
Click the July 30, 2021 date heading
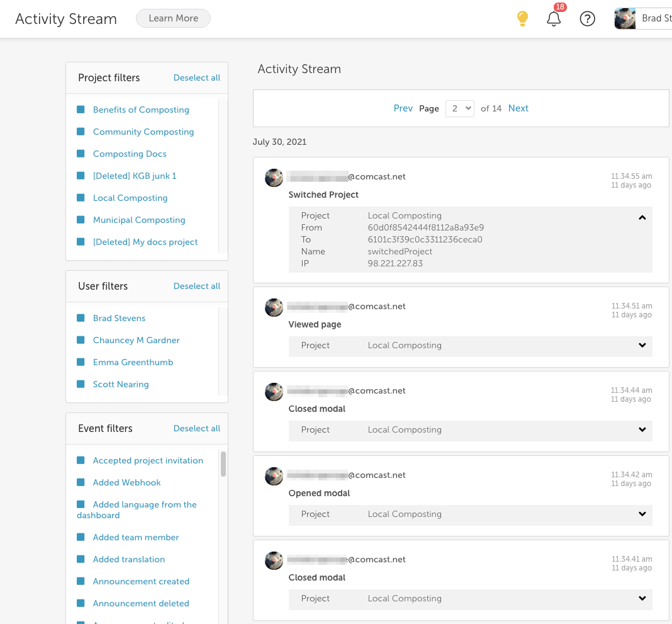[x=279, y=142]
